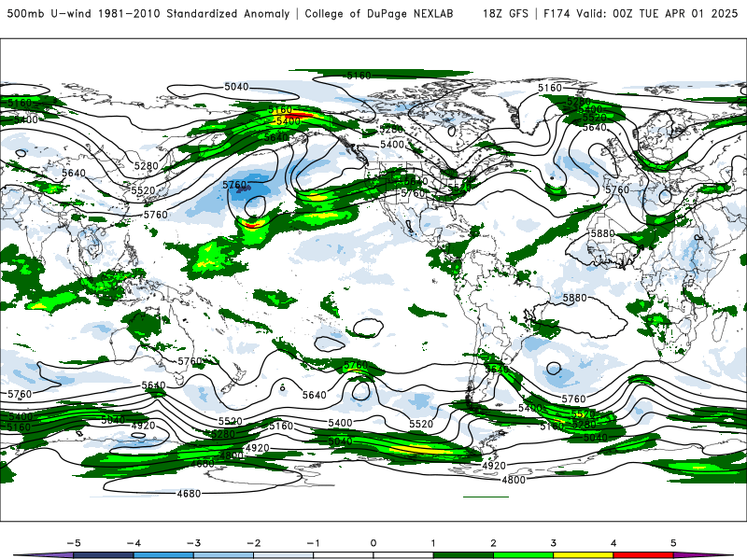Click the '4' colorbar tick label
The height and width of the screenshot is (560, 747).
pos(613,543)
